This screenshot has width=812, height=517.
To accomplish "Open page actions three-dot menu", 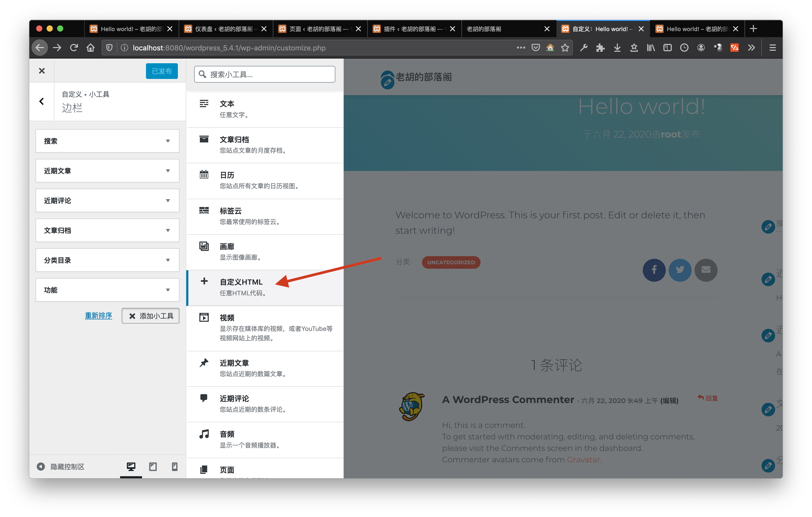I will tap(521, 48).
